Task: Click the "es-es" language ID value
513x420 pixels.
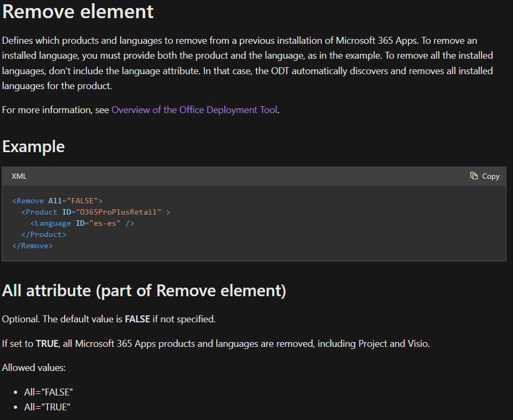Action: [105, 223]
